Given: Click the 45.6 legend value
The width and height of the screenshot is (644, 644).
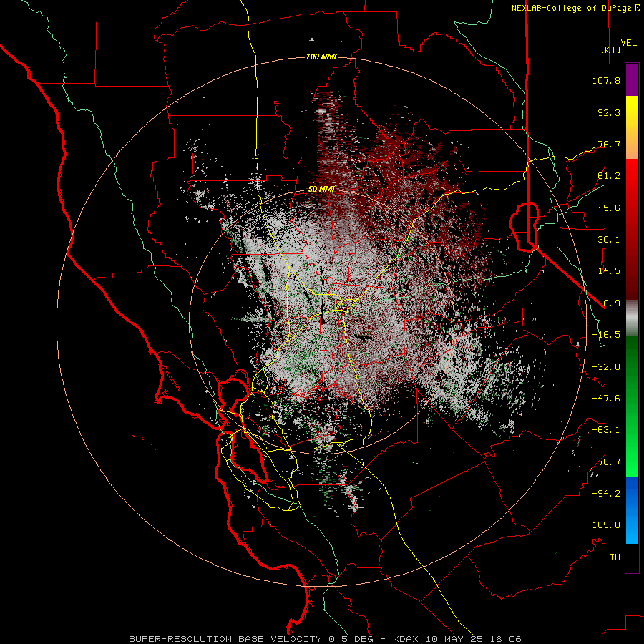Looking at the screenshot, I should (609, 208).
